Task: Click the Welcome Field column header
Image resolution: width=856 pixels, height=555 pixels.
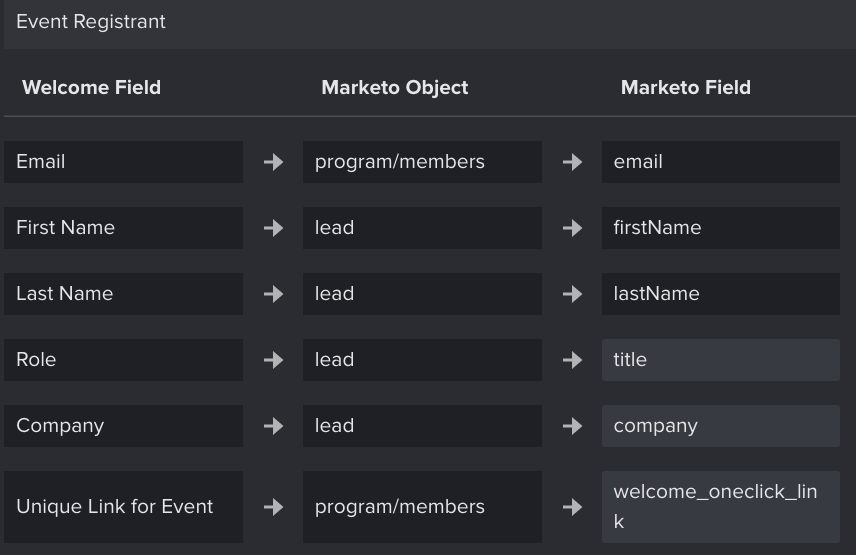Action: point(92,87)
